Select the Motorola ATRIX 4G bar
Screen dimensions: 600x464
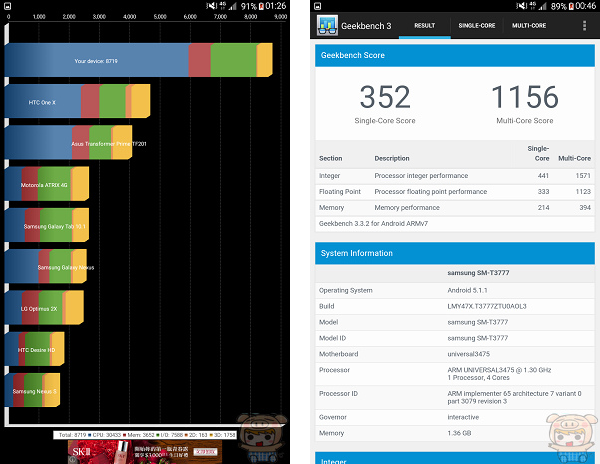tap(47, 184)
